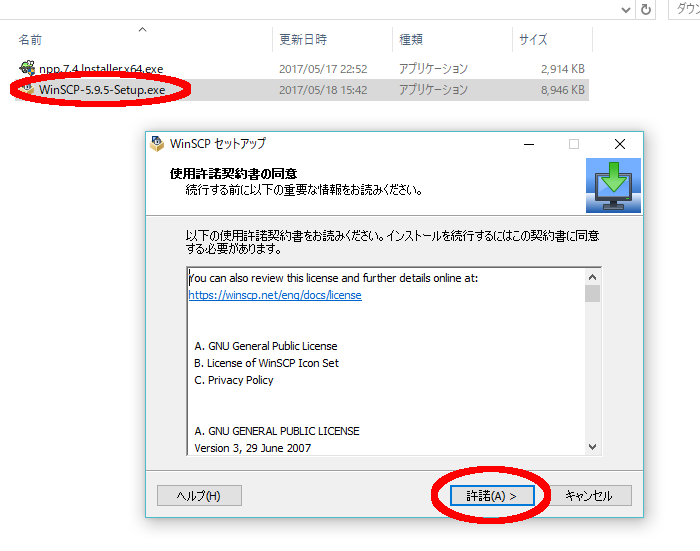Sort files by 更新日時 column header
The image size is (700, 551).
click(x=302, y=40)
